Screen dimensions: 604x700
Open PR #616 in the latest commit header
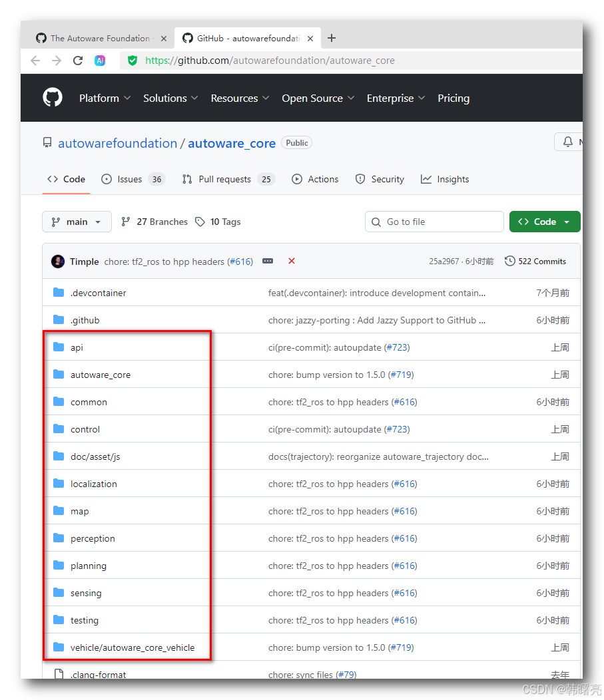click(x=240, y=262)
